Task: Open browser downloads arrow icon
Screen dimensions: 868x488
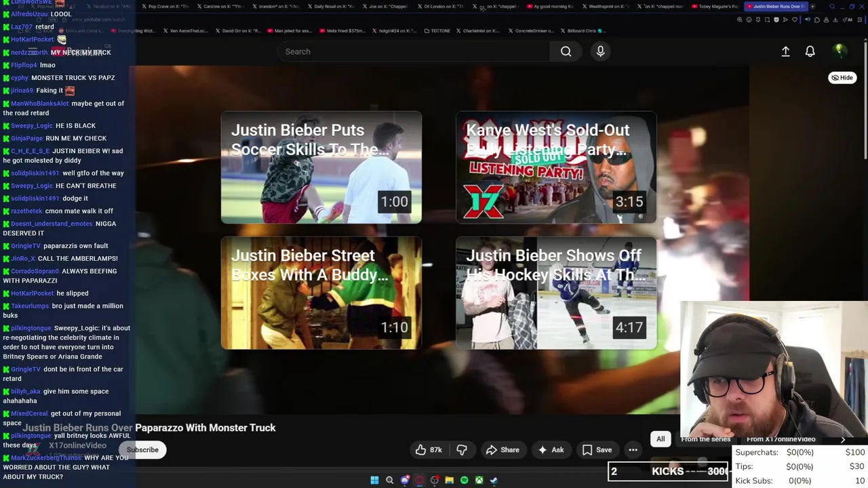Action: [x=835, y=20]
